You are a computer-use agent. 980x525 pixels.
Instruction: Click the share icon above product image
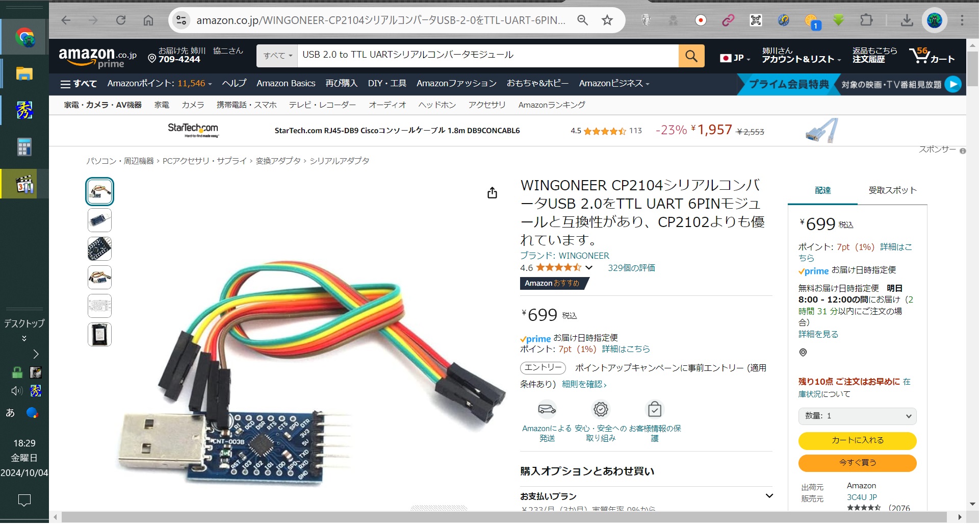click(x=493, y=193)
